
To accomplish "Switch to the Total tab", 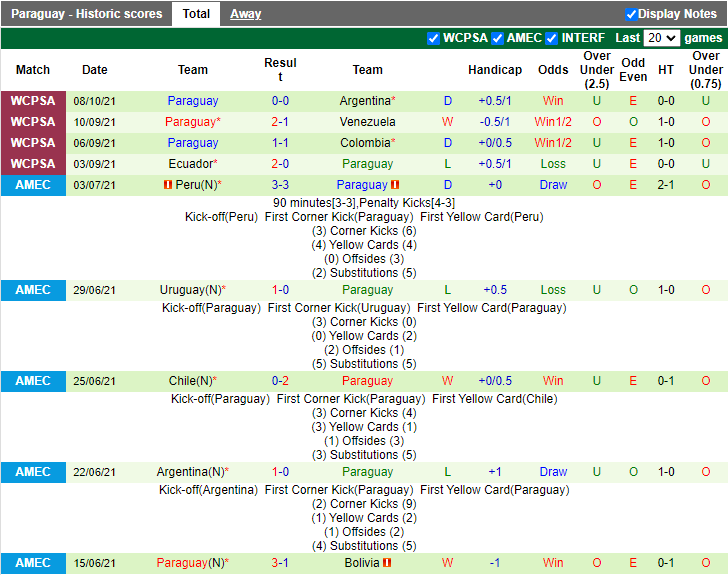I will (196, 14).
